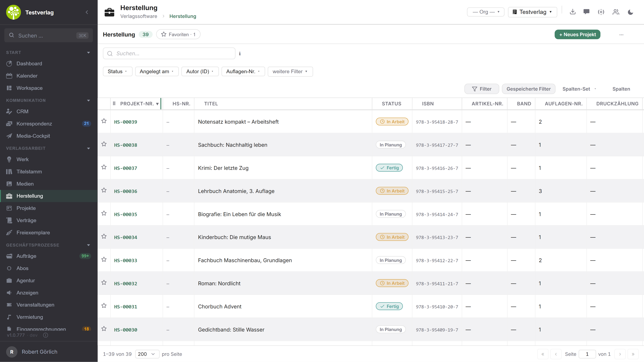Open the chat messages icon
The height and width of the screenshot is (362, 644).
click(x=586, y=12)
